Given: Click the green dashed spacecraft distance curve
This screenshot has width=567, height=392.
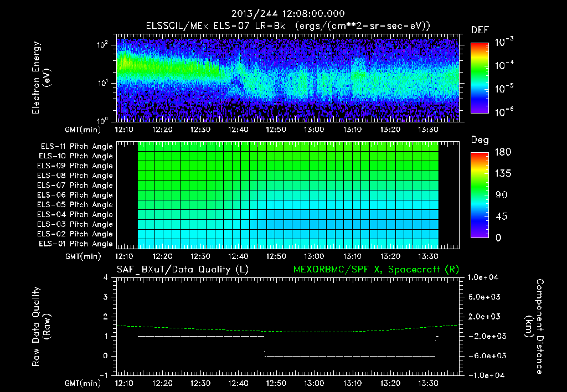Looking at the screenshot, I should [287, 332].
